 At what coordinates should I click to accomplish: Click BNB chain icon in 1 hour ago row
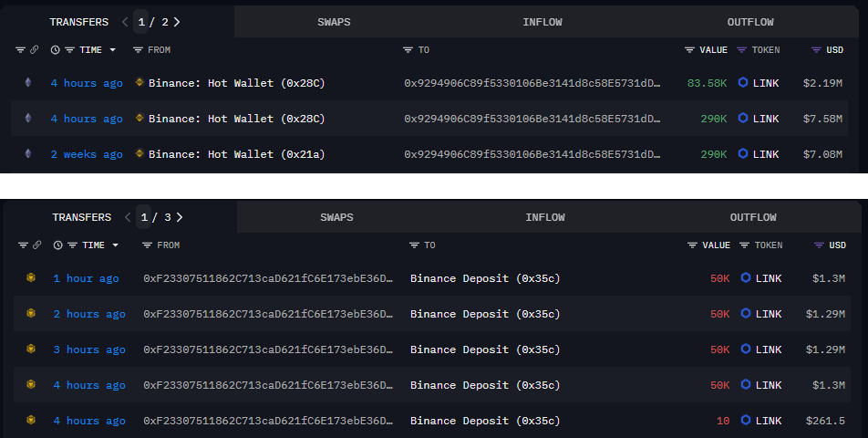tap(31, 277)
